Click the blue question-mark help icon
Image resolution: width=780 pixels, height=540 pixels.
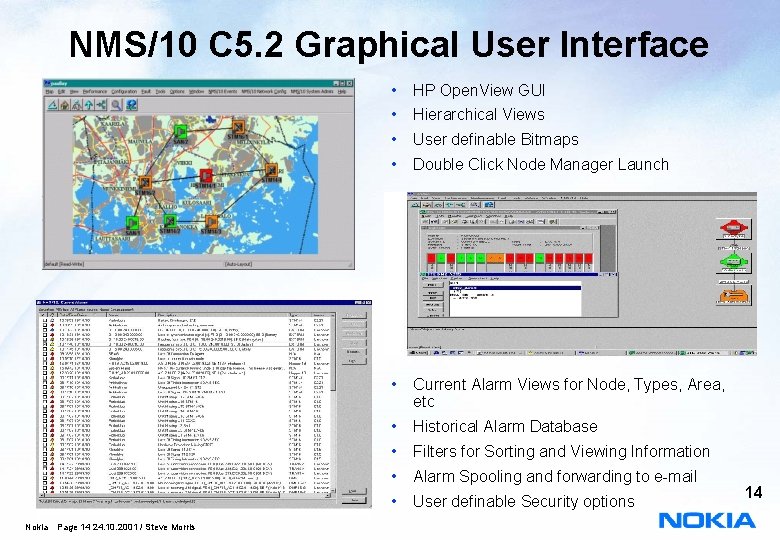131,105
